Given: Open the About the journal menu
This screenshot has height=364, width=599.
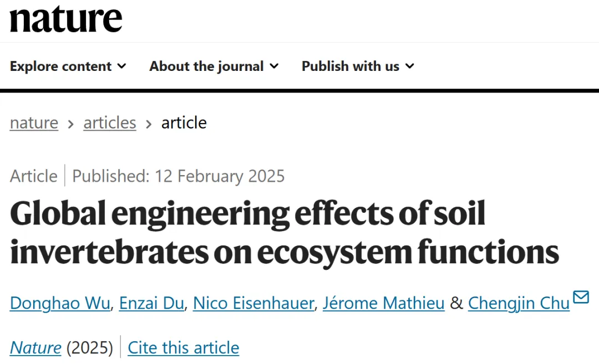Looking at the screenshot, I should click(x=206, y=66).
